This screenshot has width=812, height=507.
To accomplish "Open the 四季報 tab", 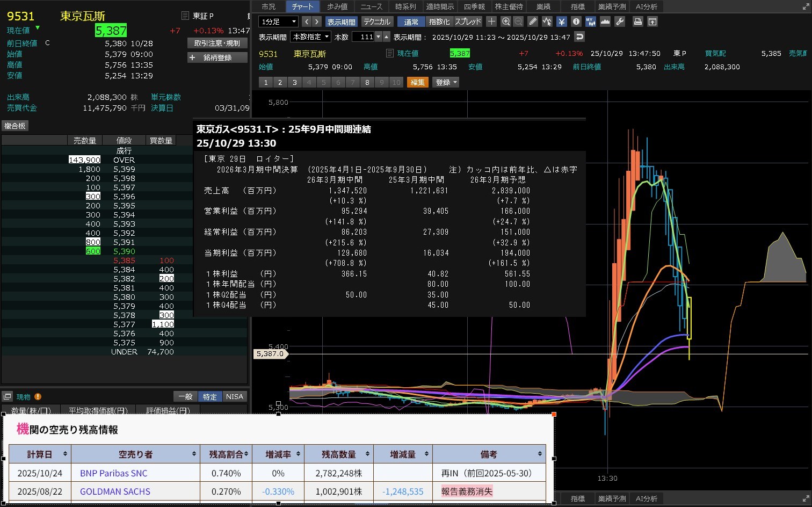I will [474, 6].
